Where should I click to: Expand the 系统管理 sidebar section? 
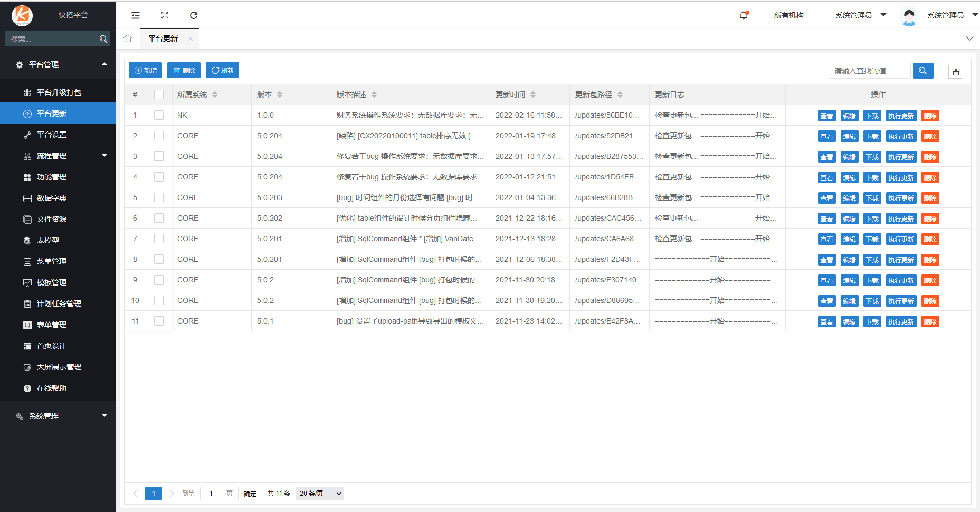pyautogui.click(x=58, y=416)
